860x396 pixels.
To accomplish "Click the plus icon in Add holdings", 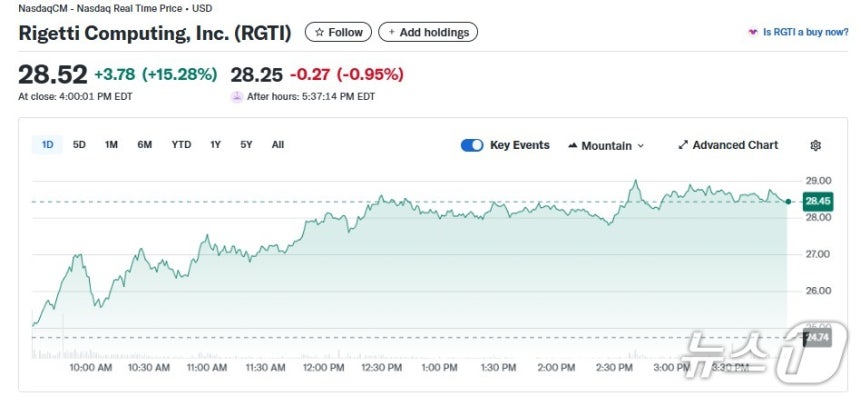I will (x=392, y=32).
